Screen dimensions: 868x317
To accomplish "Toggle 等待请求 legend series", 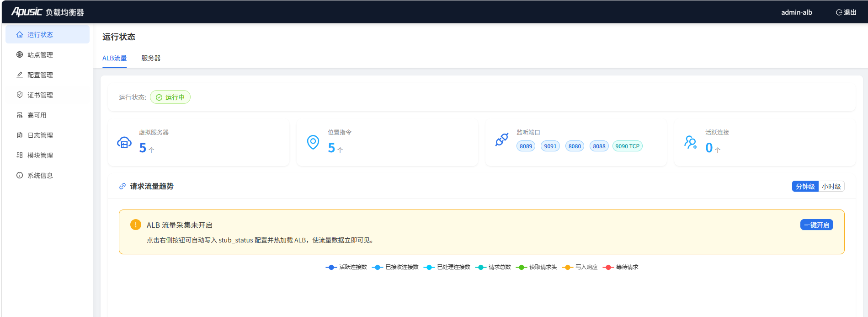I will [x=621, y=267].
